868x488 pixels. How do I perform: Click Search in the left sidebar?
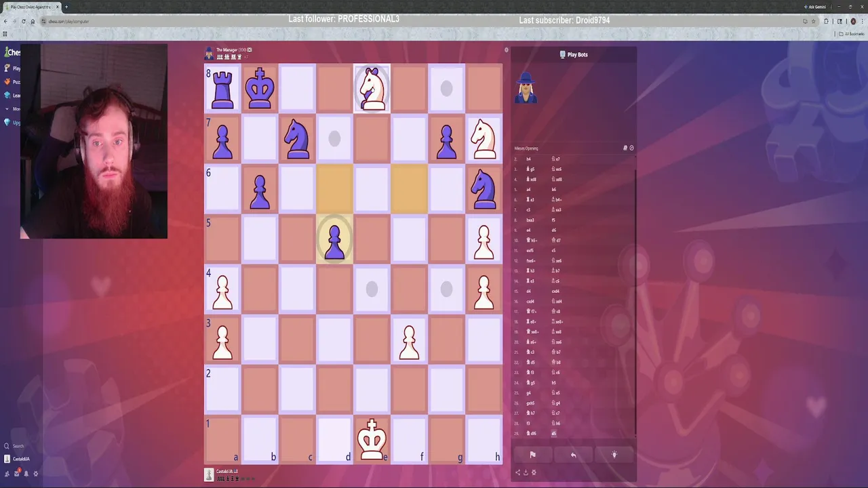point(14,446)
